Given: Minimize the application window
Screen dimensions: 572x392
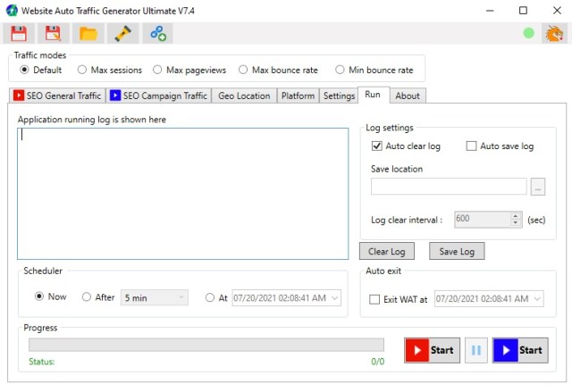Looking at the screenshot, I should (490, 11).
